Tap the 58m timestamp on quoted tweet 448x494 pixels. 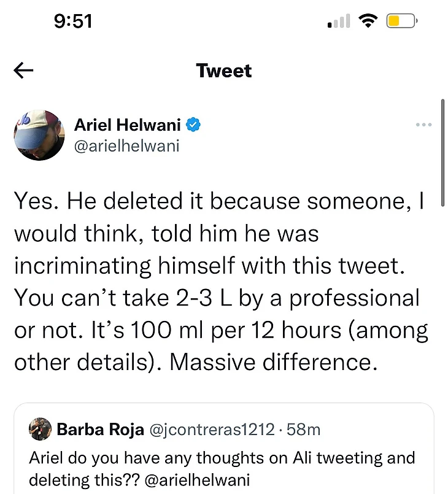[303, 430]
